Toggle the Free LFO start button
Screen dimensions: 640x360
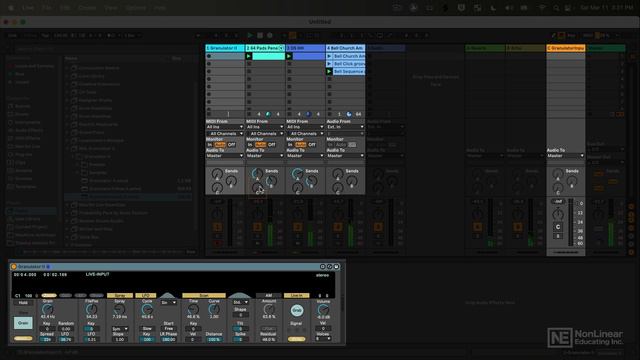click(169, 329)
